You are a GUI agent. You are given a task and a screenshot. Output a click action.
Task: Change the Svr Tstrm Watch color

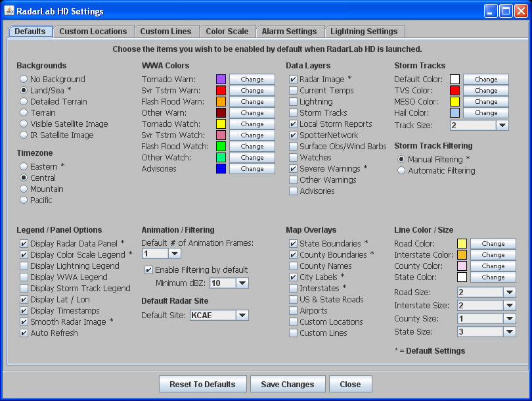[x=252, y=135]
